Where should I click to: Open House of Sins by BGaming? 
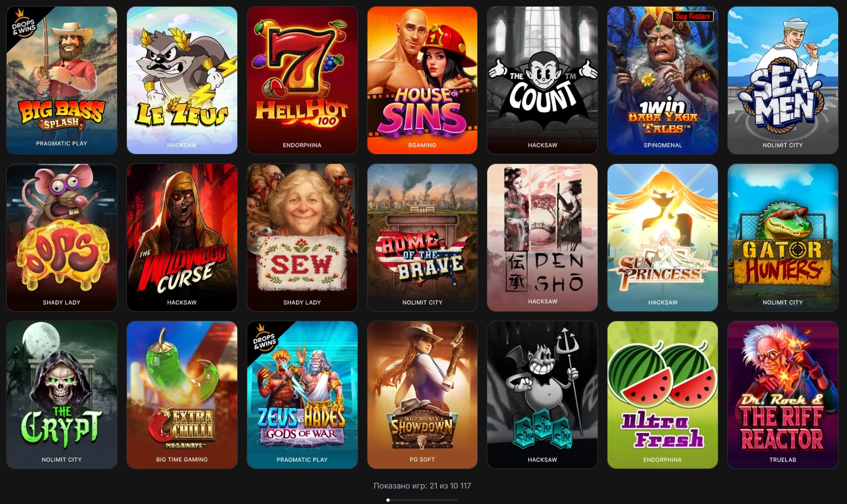click(422, 80)
